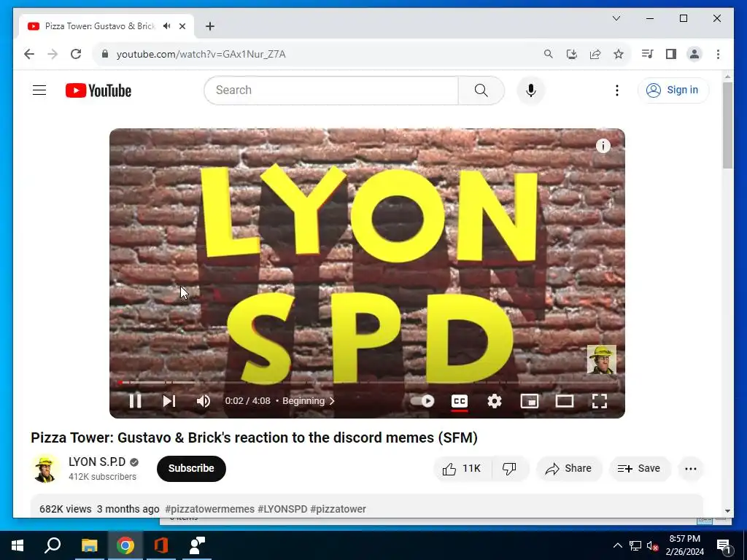Like the video with 11K likes
The width and height of the screenshot is (747, 560).
pyautogui.click(x=462, y=469)
